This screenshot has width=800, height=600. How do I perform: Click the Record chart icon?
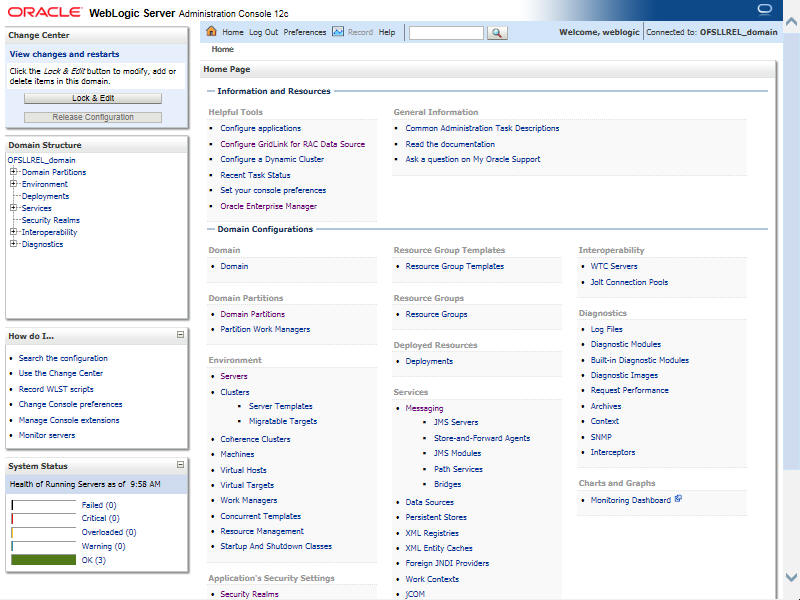338,32
